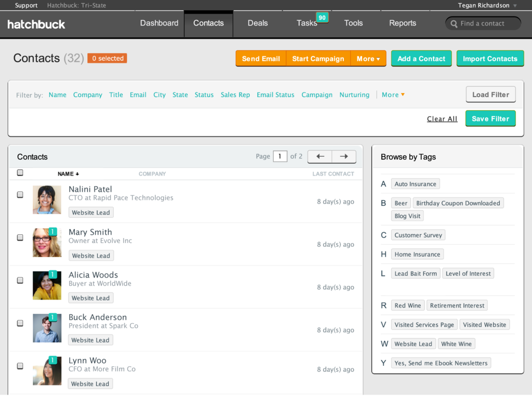Click Alicia Woods' notification badge
The height and width of the screenshot is (399, 532).
pos(52,274)
